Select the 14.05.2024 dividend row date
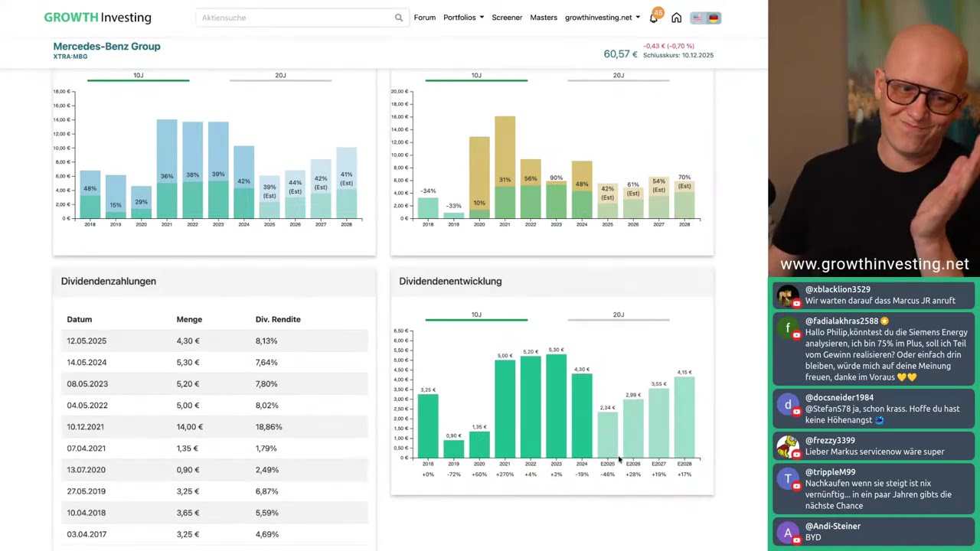980x551 pixels. (x=87, y=362)
